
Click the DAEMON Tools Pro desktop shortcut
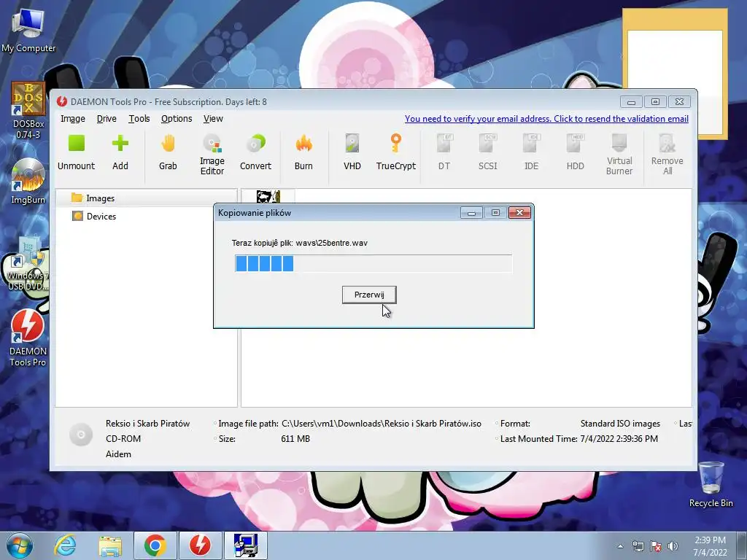28,338
